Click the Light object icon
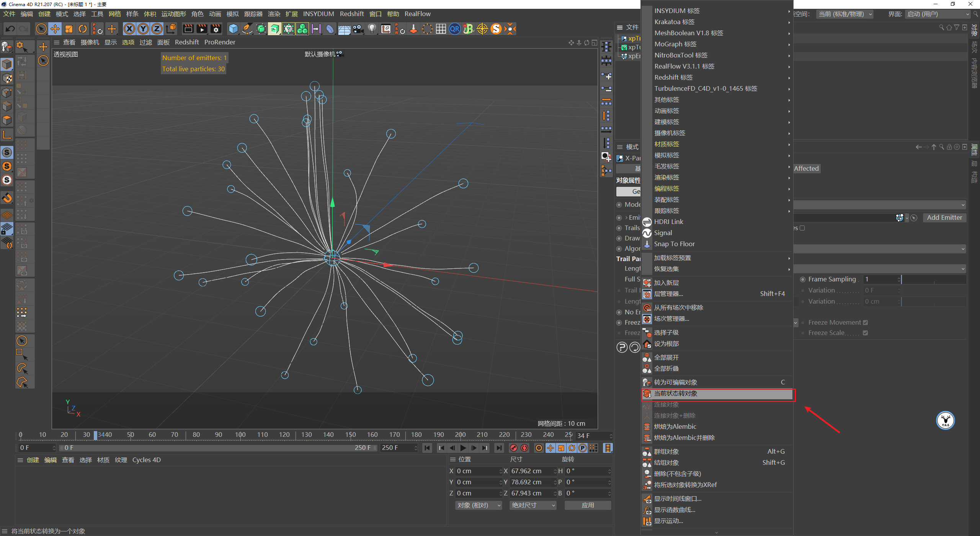 372,29
